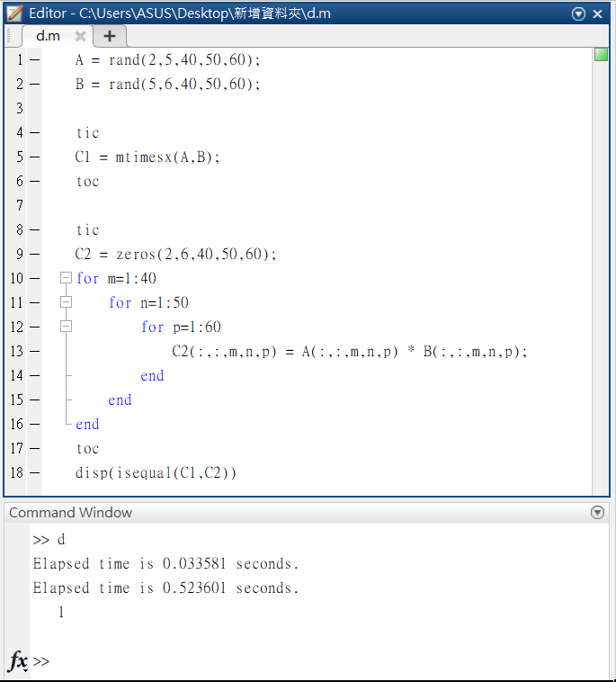Collapse the for m=1:40 loop
The width and height of the screenshot is (616, 682).
66,278
